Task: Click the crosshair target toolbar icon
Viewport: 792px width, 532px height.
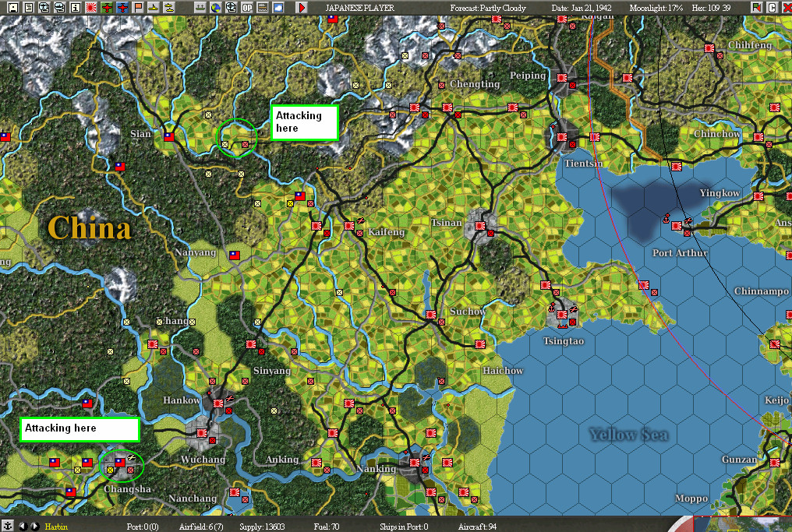Action: pyautogui.click(x=232, y=7)
